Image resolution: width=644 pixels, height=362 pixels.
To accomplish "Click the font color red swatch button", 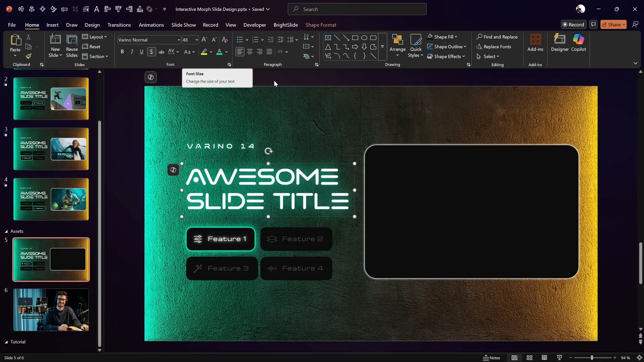I will point(219,52).
